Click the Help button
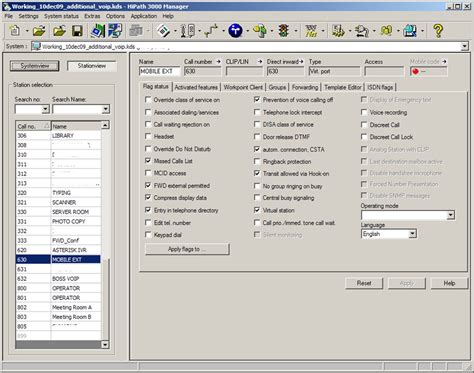Viewport: 474px width, 373px height. [x=449, y=283]
